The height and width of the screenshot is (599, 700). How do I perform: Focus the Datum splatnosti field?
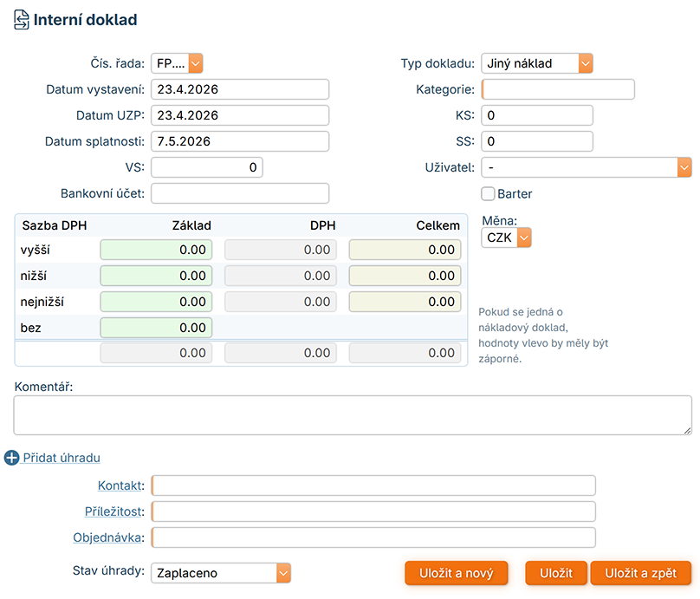240,141
